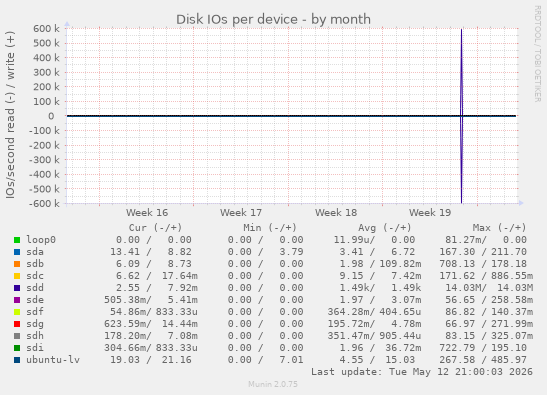This screenshot has width=547, height=395.
Task: Click the 'Avg (-/+)' column header
Action: [384, 228]
